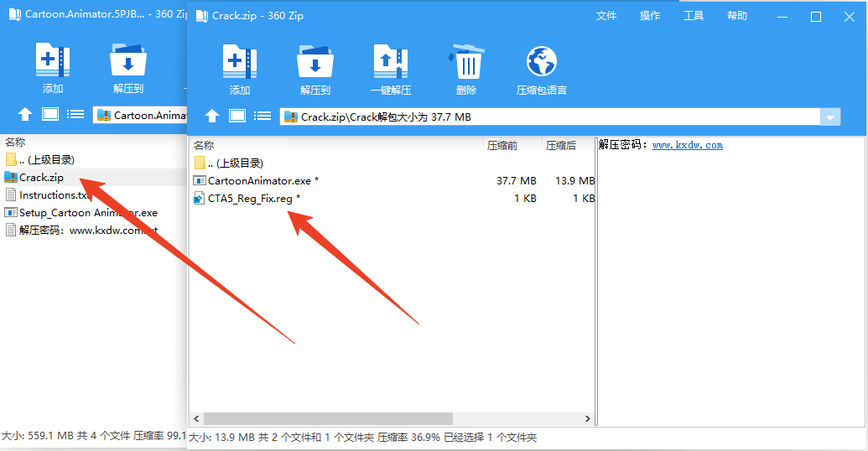Click the up arrow in Crack.zip window
Image resolution: width=868 pixels, height=451 pixels.
[212, 117]
